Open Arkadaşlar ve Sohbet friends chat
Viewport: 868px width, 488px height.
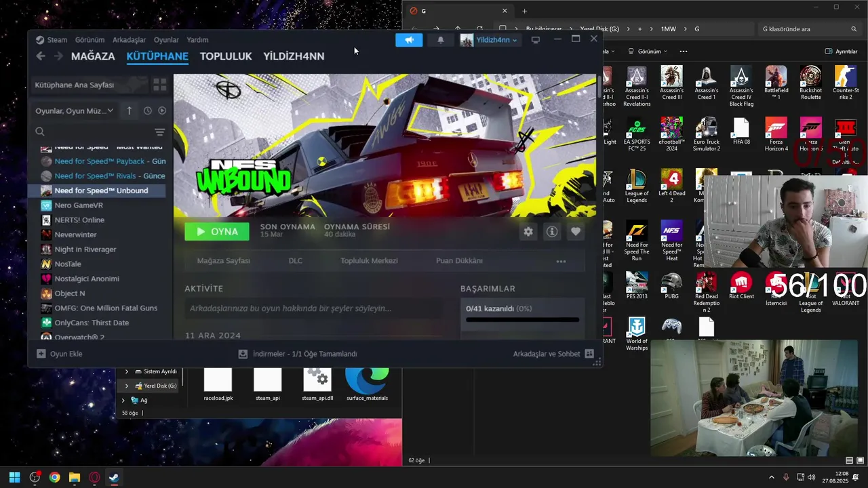pyautogui.click(x=553, y=354)
